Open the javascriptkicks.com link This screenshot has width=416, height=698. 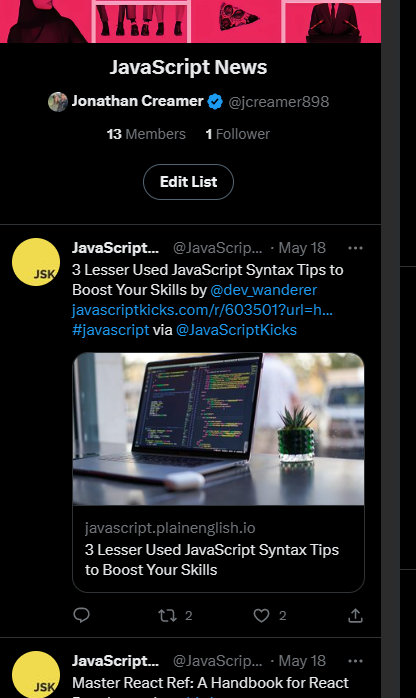tap(202, 310)
